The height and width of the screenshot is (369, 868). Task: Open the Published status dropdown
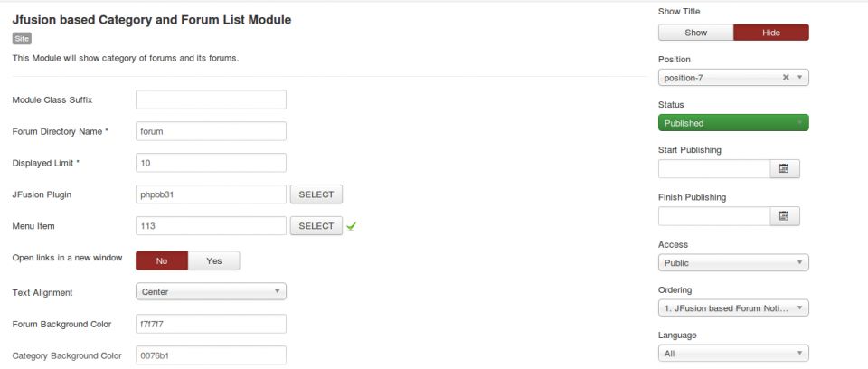click(x=733, y=123)
